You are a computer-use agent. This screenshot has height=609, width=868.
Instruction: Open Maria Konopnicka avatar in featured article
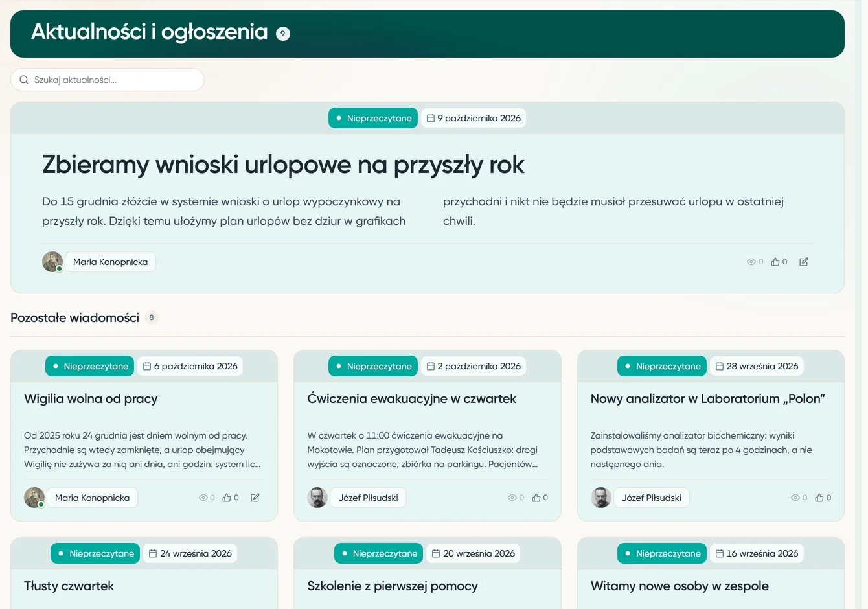click(52, 262)
